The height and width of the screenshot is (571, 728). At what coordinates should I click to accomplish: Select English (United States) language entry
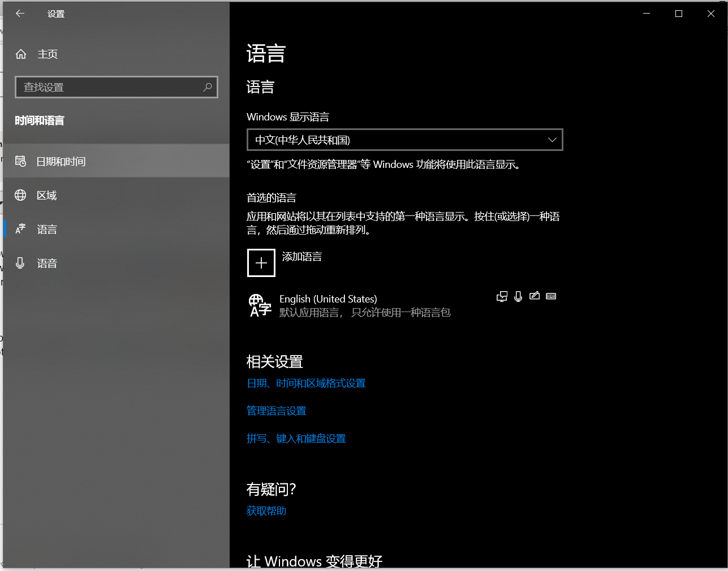[405, 305]
